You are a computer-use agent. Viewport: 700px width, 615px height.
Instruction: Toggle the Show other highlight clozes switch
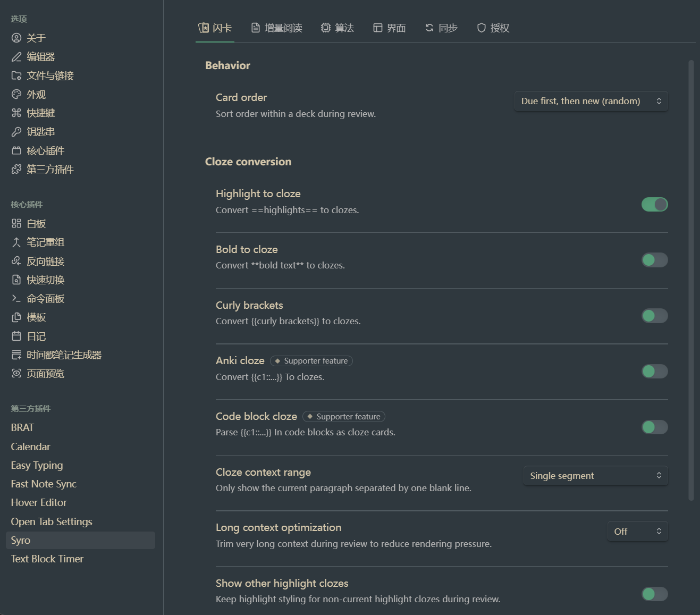pyautogui.click(x=654, y=594)
